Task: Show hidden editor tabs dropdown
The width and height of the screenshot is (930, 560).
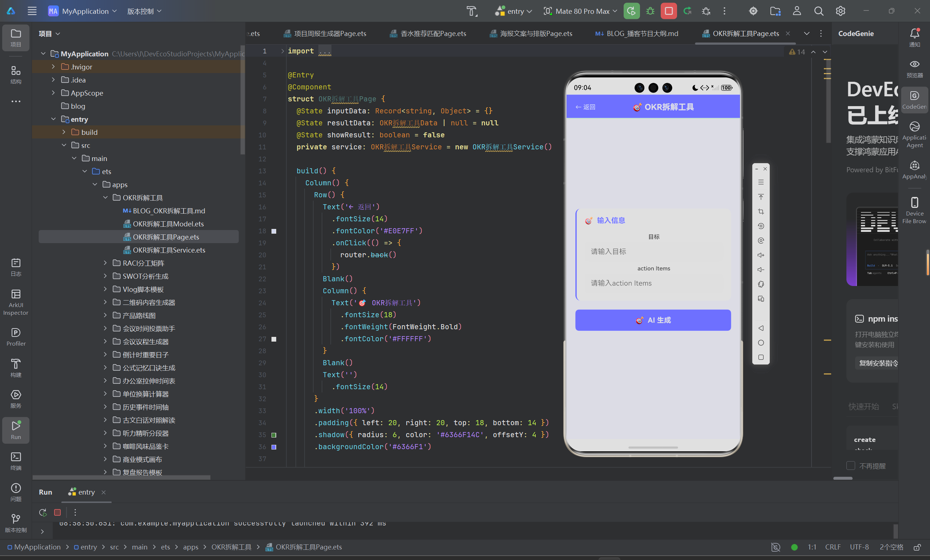Action: [807, 33]
